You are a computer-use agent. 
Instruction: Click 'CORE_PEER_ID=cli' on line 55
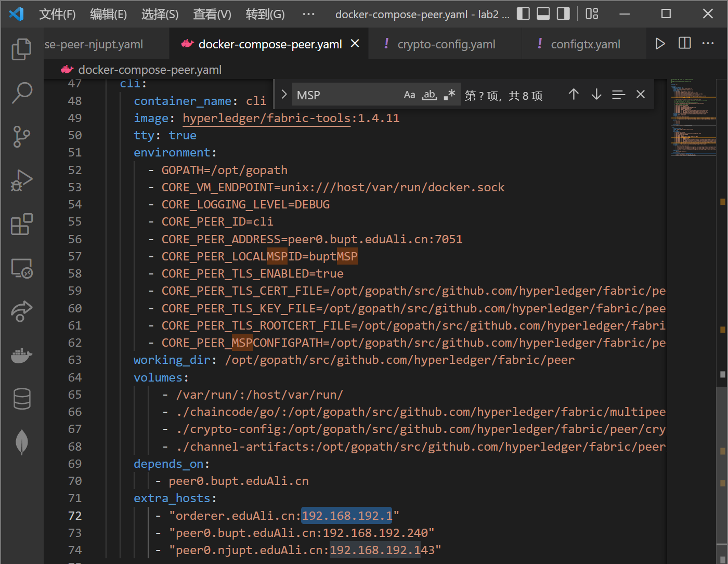tap(217, 221)
